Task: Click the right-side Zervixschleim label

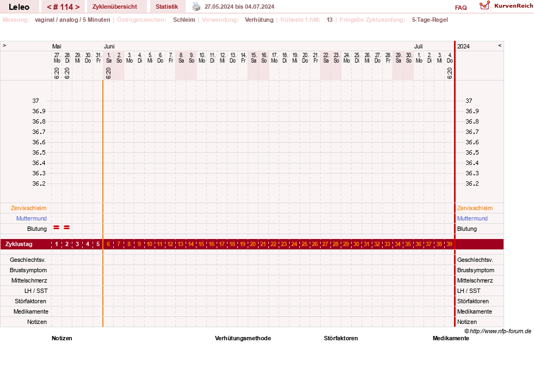Action: [x=475, y=208]
